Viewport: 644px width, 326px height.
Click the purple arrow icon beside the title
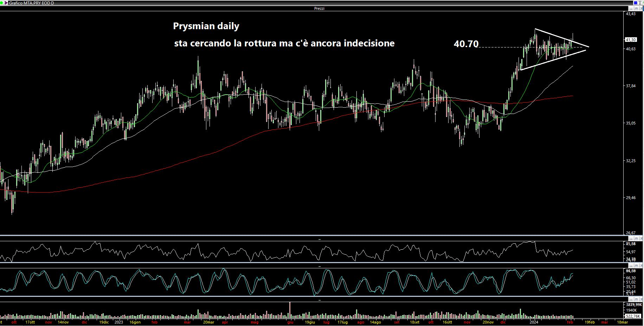(6, 3)
